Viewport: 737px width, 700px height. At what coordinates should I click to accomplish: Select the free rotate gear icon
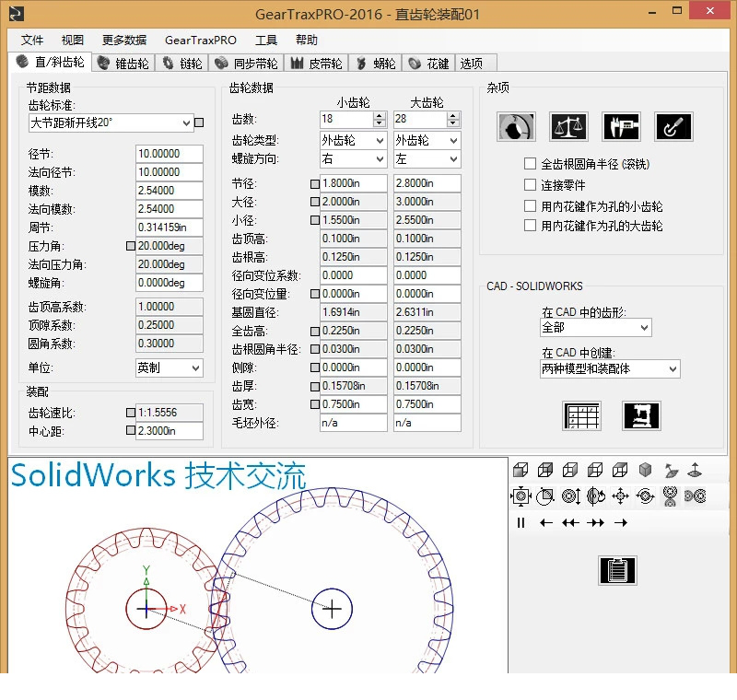click(646, 496)
